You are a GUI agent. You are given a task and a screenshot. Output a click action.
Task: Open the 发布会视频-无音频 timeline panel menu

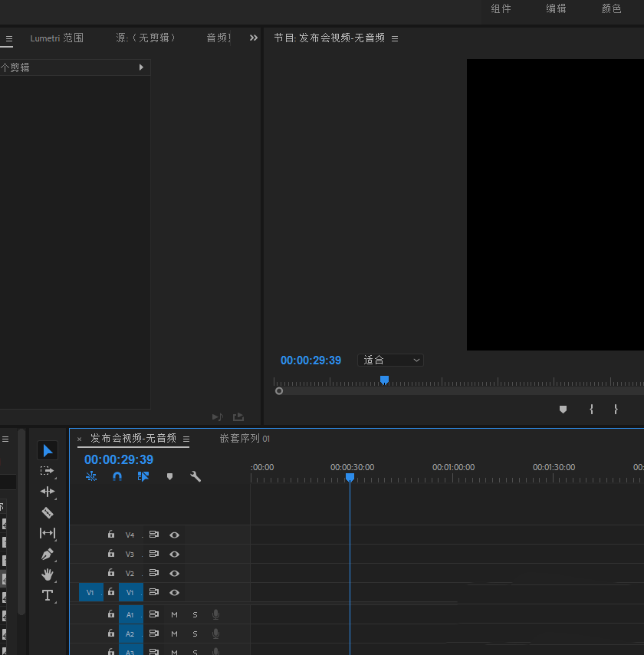pyautogui.click(x=186, y=439)
